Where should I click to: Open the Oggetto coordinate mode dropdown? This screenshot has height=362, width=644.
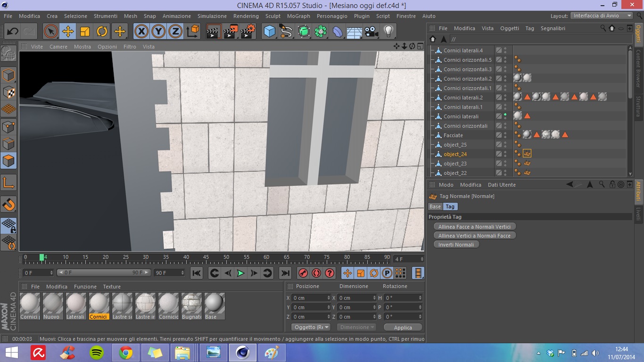(311, 327)
